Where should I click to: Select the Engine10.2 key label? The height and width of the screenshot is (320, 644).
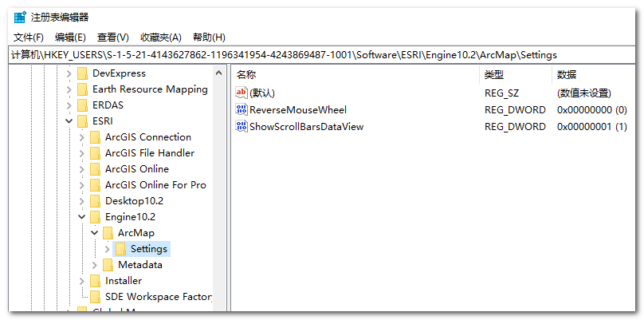pyautogui.click(x=130, y=217)
